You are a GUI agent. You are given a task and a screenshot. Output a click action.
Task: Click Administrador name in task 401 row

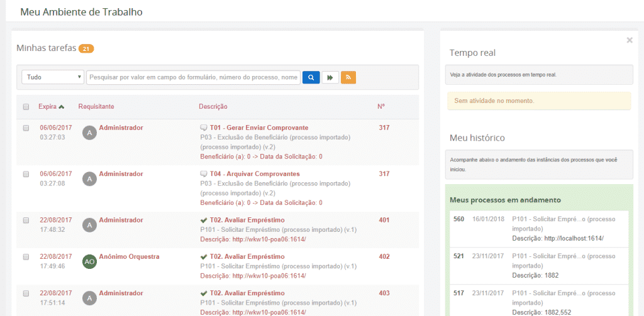pos(121,220)
